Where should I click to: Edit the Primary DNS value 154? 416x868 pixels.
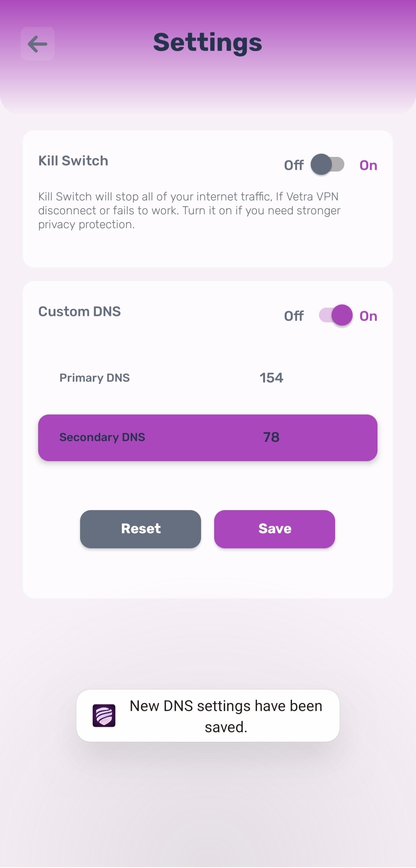pyautogui.click(x=271, y=378)
